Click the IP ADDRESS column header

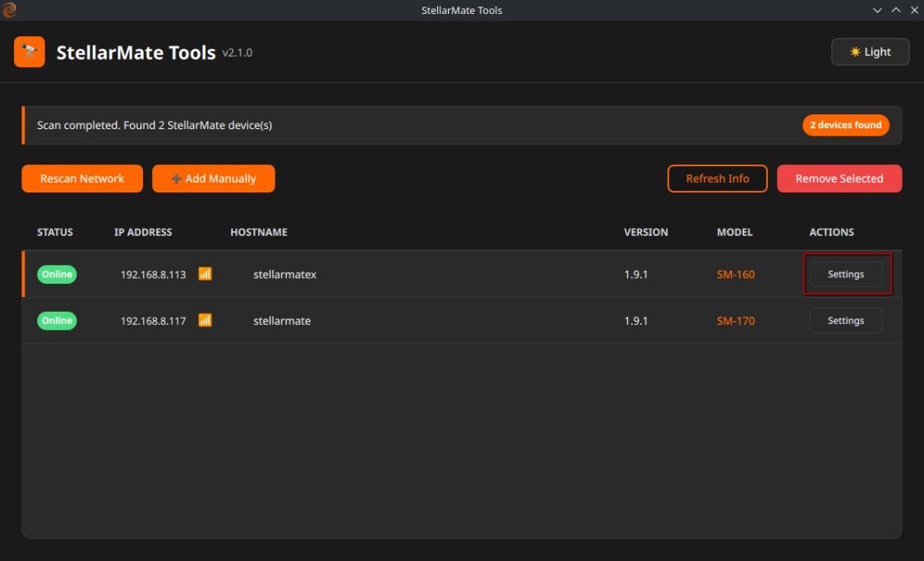(x=143, y=232)
